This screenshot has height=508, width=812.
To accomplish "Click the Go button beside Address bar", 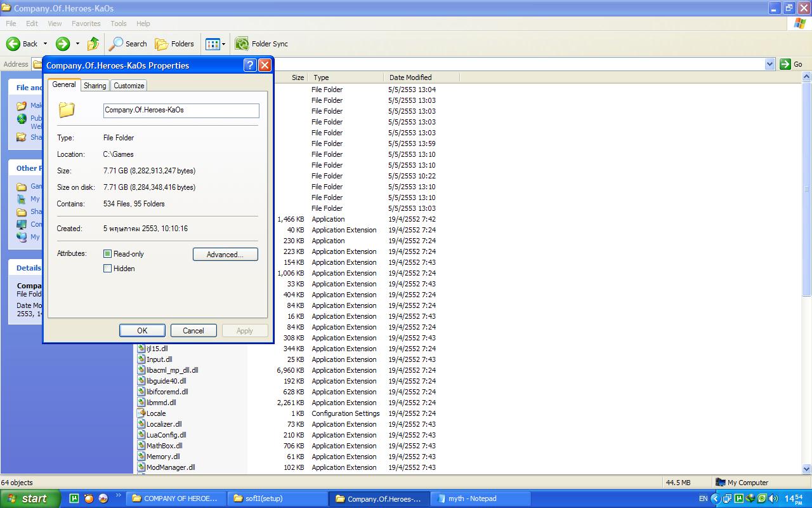I will click(792, 64).
